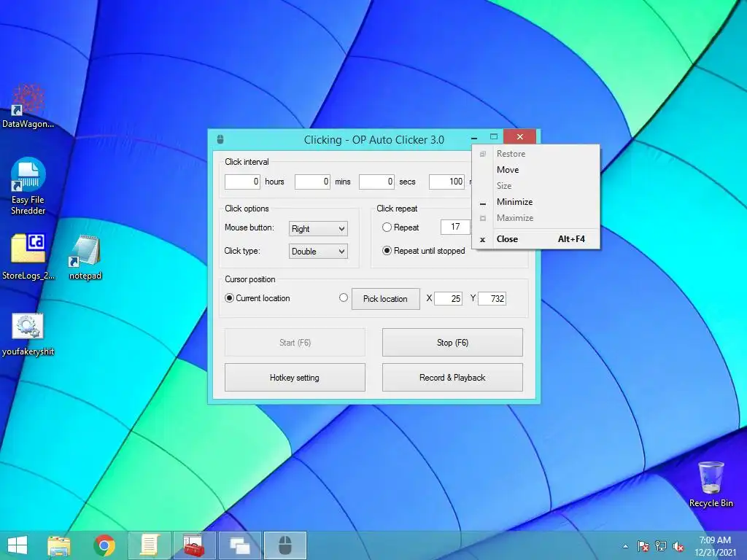The width and height of the screenshot is (747, 560).
Task: Click the 'Mouse button:' label
Action: (249, 227)
